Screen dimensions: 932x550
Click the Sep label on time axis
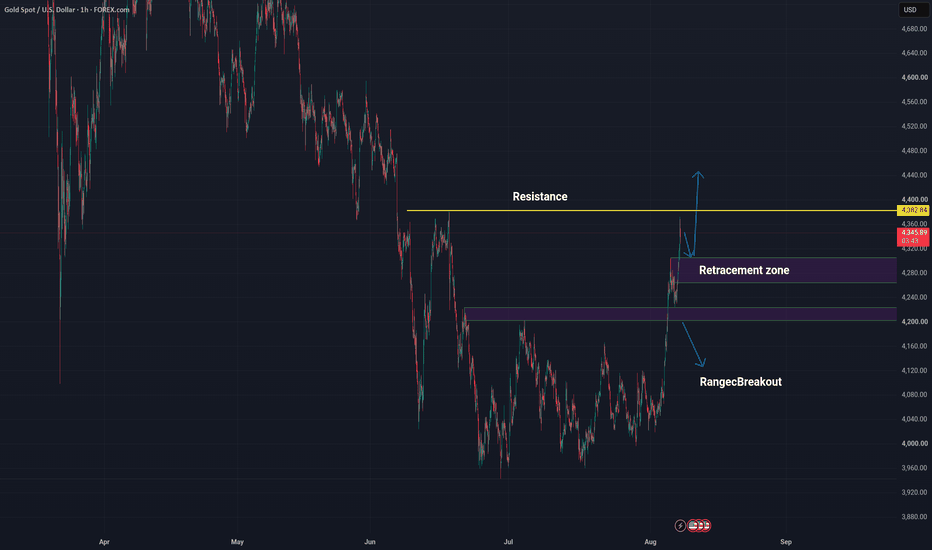[786, 542]
